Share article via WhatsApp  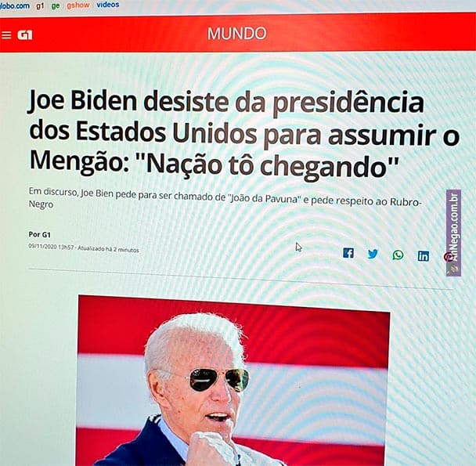click(x=398, y=255)
